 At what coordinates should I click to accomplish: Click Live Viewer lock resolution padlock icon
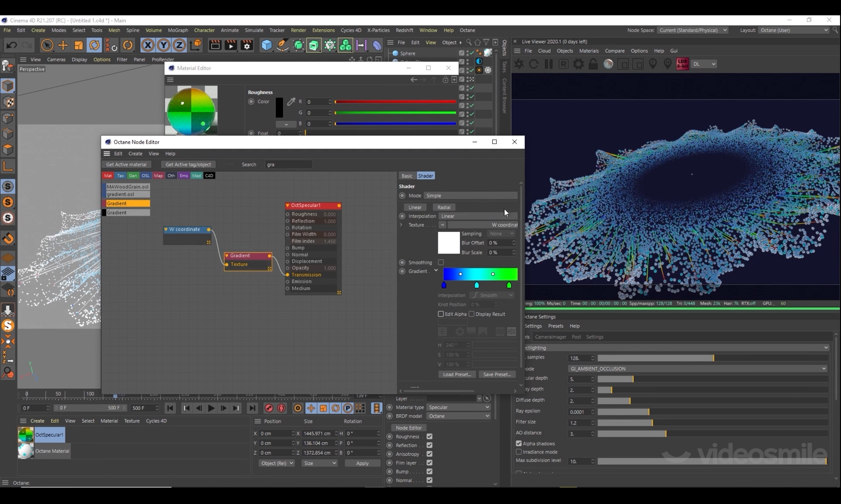click(593, 64)
